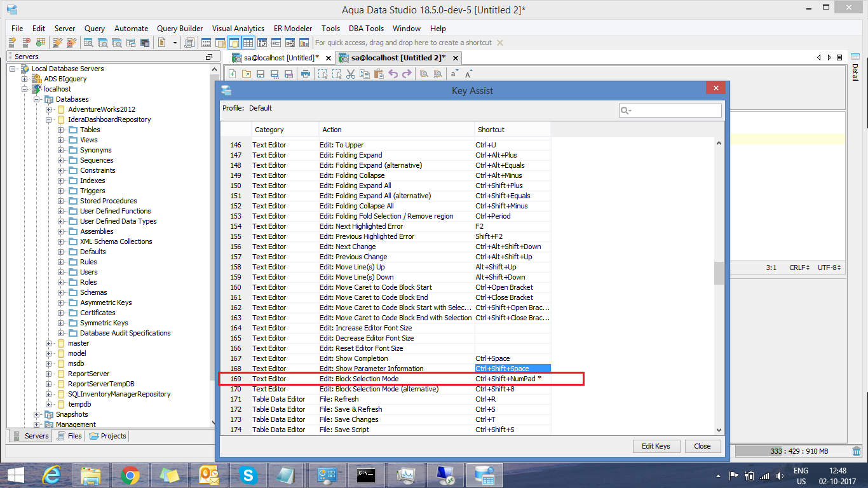The image size is (868, 488).
Task: Sort by the Category column header
Action: (285, 130)
